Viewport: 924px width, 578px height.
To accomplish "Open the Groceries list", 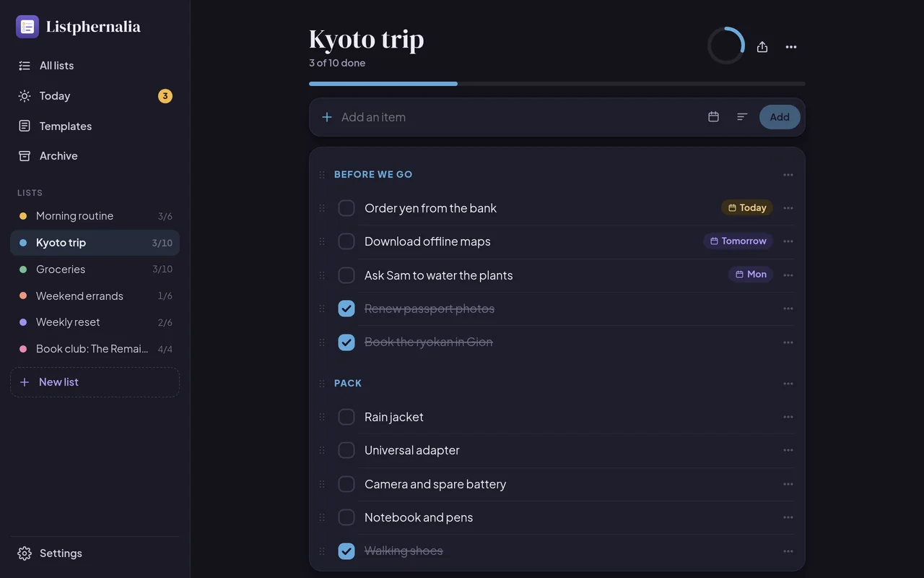I will [95, 269].
